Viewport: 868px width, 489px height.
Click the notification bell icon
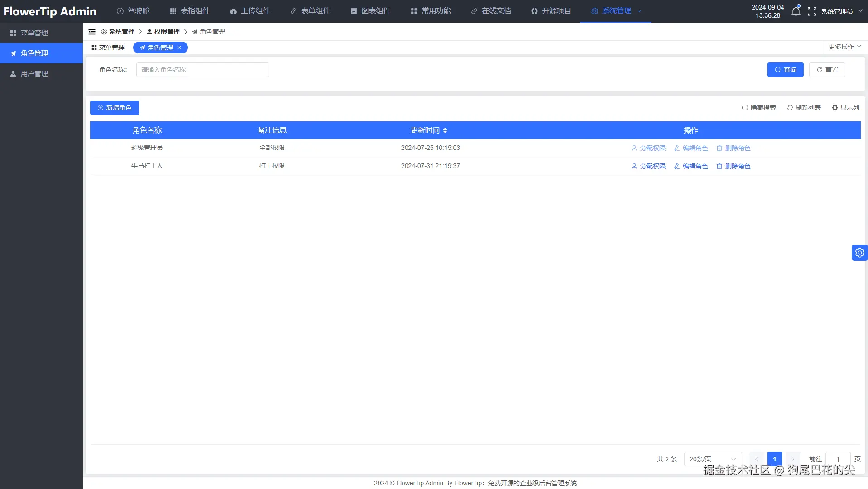[796, 11]
